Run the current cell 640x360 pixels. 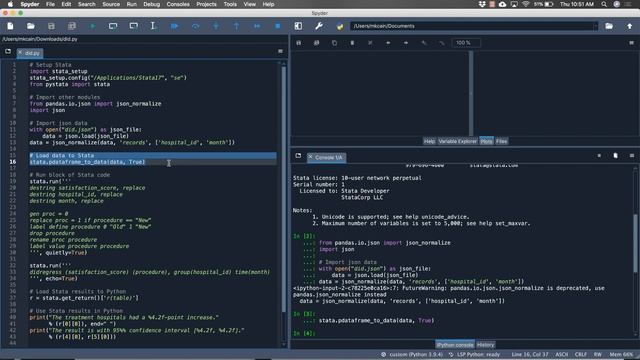coord(113,26)
